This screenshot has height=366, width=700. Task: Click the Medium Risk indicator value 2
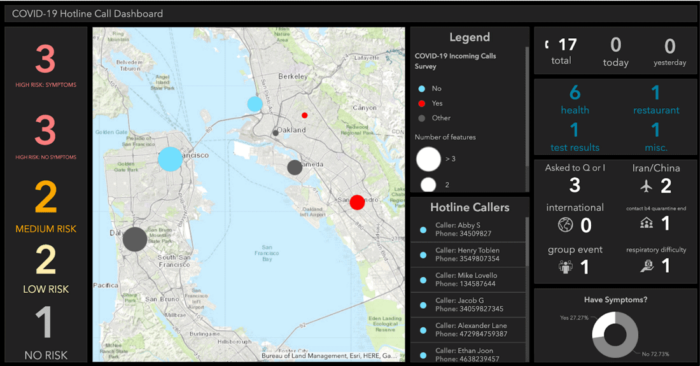click(46, 197)
